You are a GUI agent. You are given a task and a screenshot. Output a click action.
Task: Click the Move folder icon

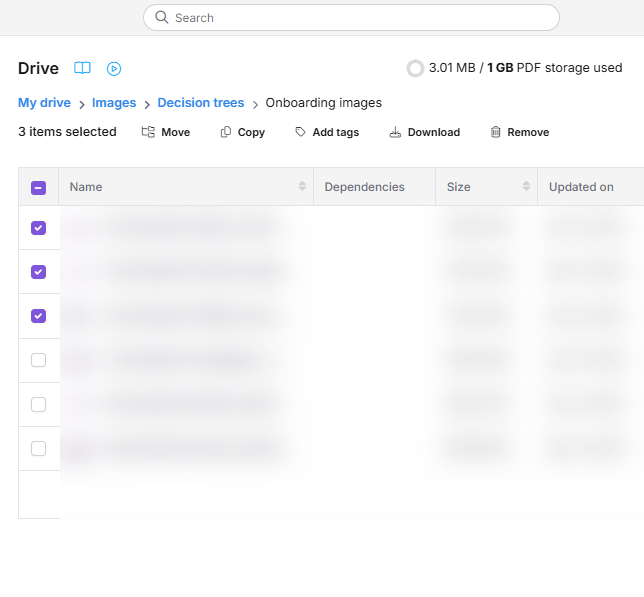point(148,132)
